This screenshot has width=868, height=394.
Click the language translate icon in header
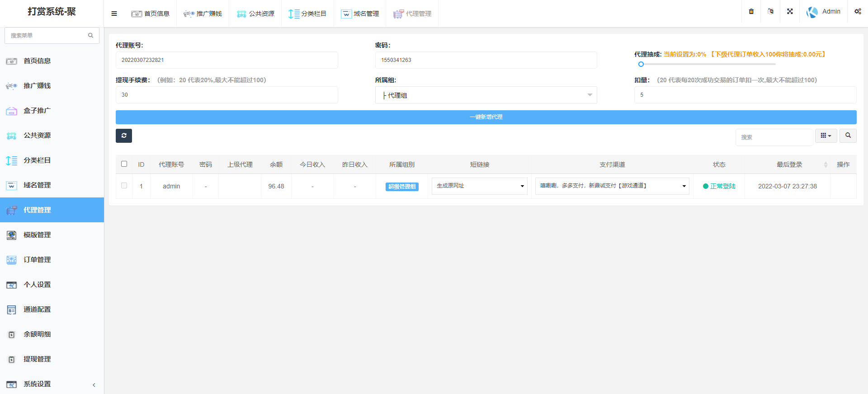(x=770, y=12)
